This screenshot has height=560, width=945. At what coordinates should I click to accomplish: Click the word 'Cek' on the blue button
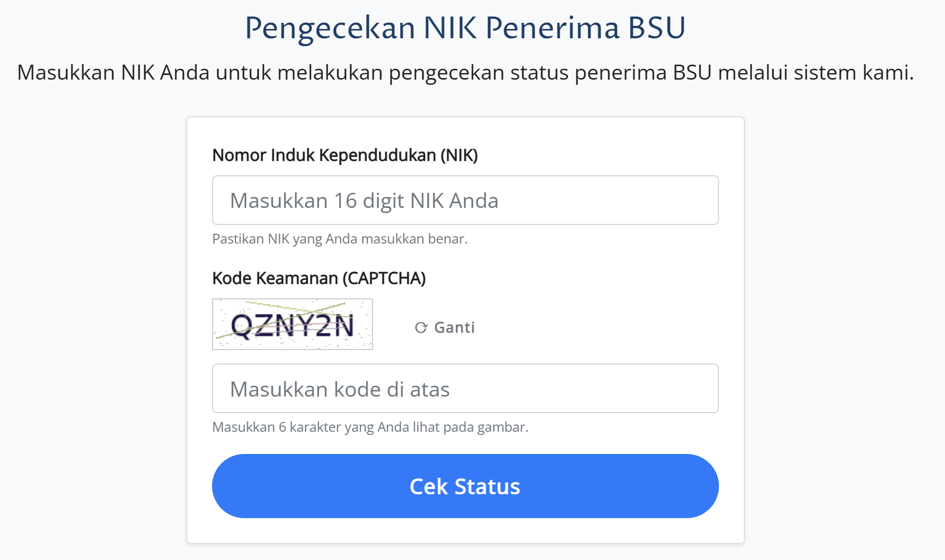coord(428,487)
